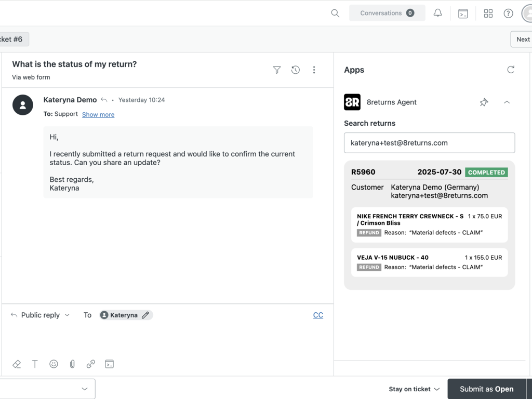Refresh the Apps panel

coord(511,70)
